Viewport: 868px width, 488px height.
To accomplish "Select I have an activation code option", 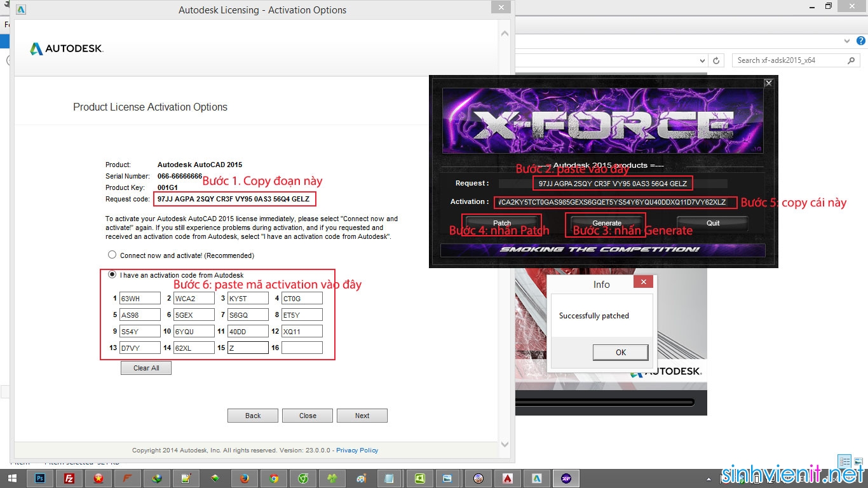I will coord(112,274).
